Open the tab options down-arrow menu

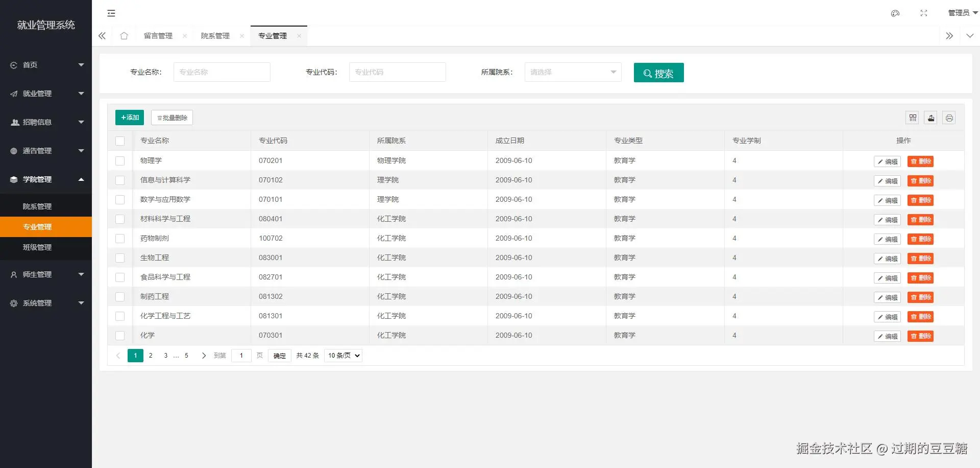pos(970,36)
